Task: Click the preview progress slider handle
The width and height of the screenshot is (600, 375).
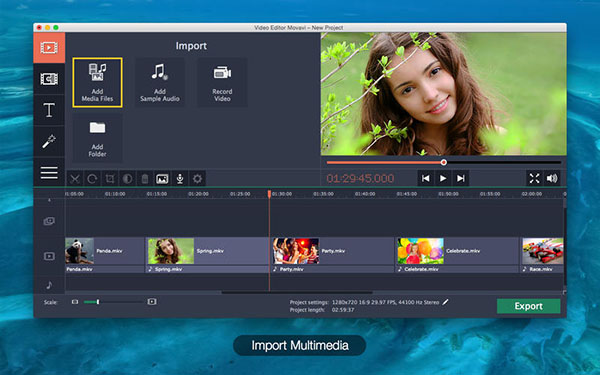Action: [443, 162]
